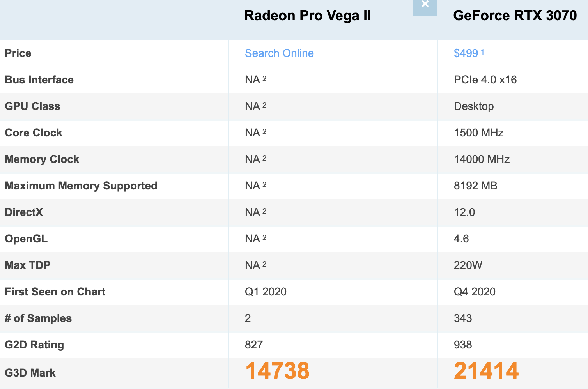
Task: Click the 14000 MHz memory clock value
Action: [482, 159]
